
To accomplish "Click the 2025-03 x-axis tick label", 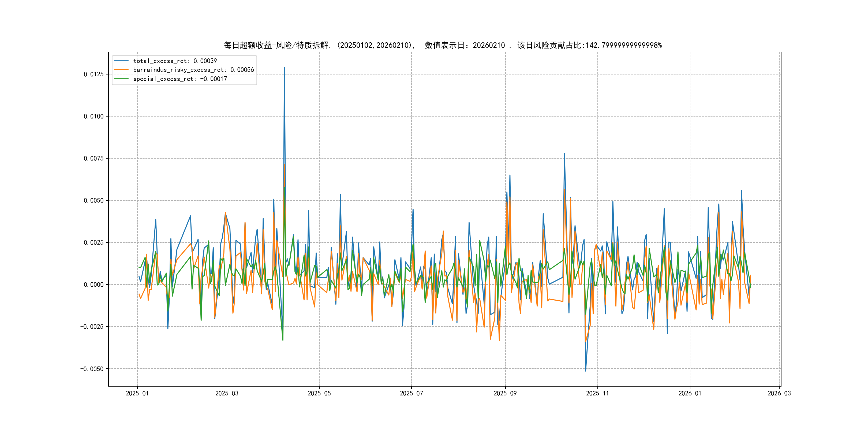I will [227, 393].
